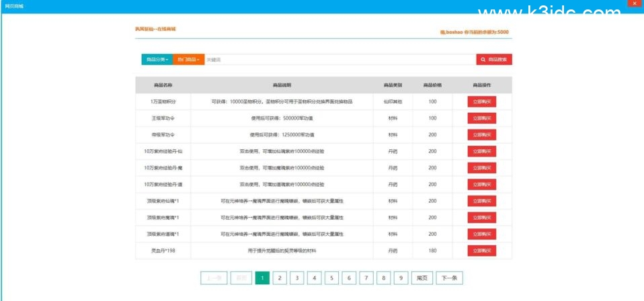644x301 pixels.
Task: Select the 10万紫府经验丹-魔 name cell
Action: 163,168
